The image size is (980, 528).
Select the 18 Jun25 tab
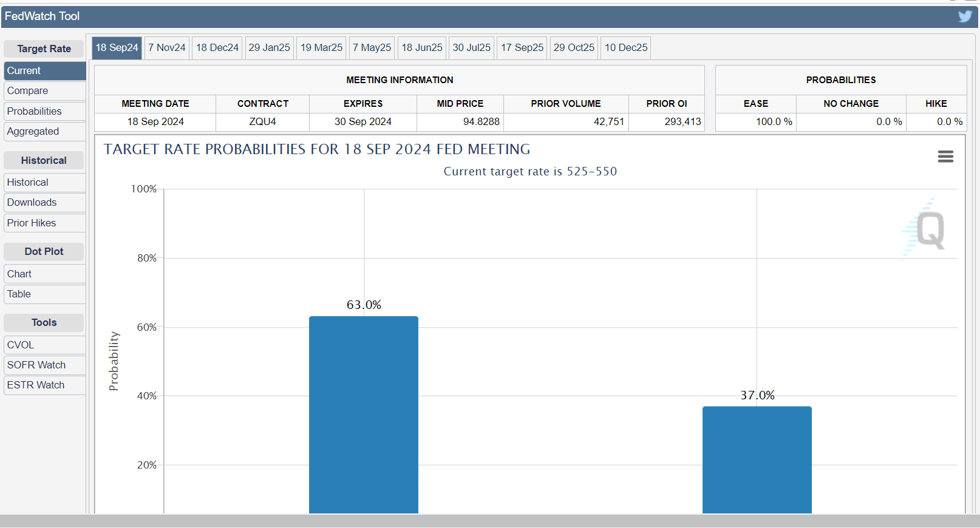pos(422,48)
